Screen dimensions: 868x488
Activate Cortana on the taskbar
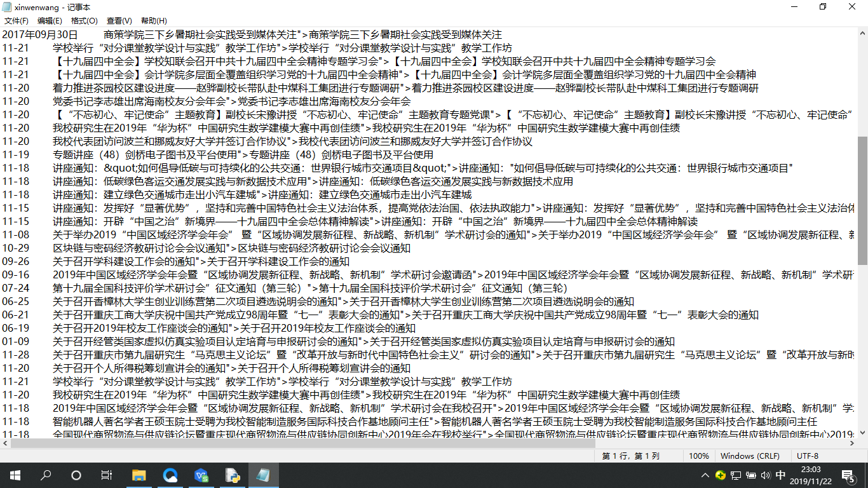76,475
